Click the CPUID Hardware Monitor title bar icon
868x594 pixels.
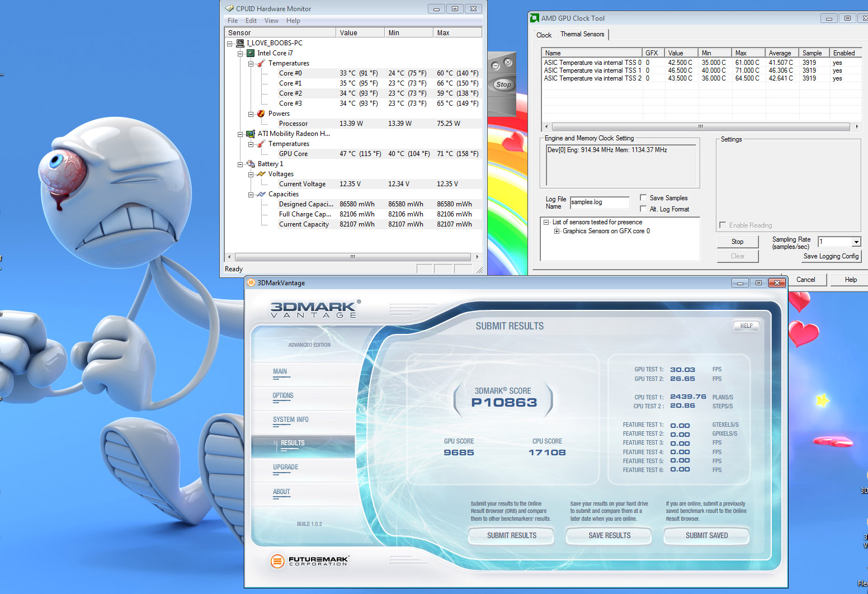coord(229,8)
